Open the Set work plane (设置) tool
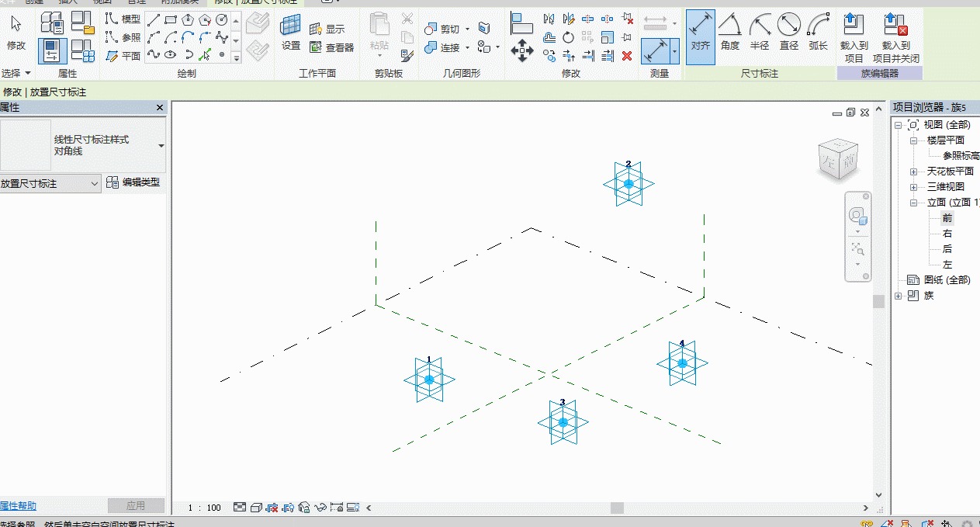The width and height of the screenshot is (980, 527). (x=291, y=32)
